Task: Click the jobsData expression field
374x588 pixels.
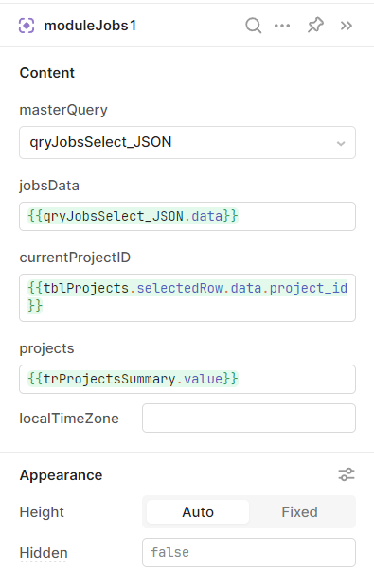Action: [187, 217]
